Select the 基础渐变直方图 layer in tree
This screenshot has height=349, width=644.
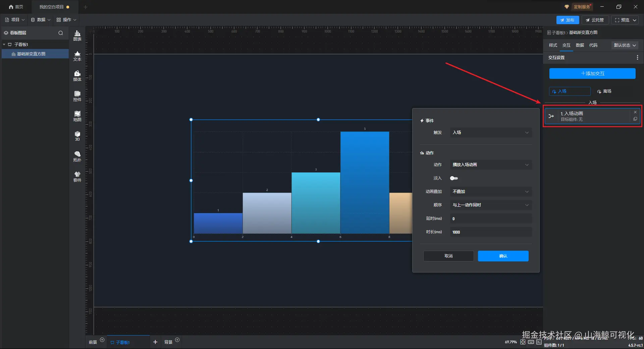coord(35,54)
